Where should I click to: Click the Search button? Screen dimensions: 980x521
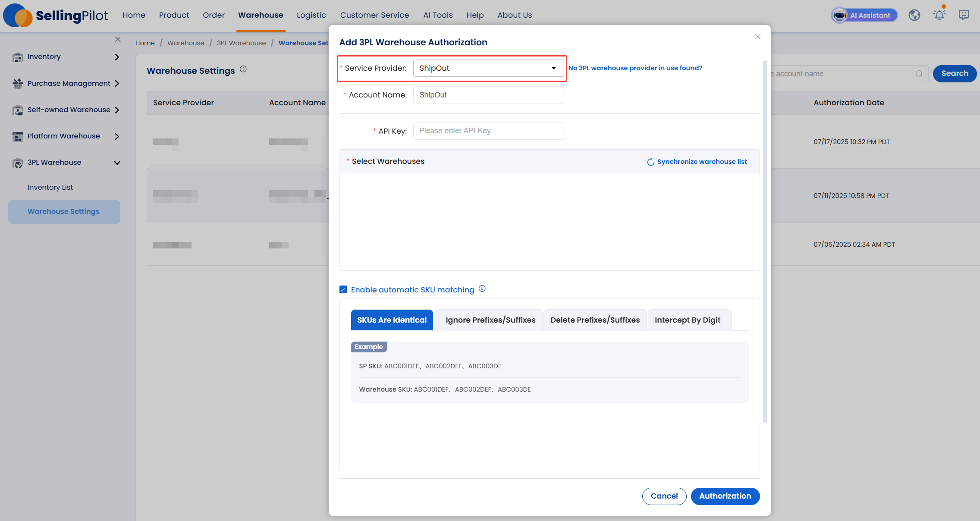coord(955,74)
